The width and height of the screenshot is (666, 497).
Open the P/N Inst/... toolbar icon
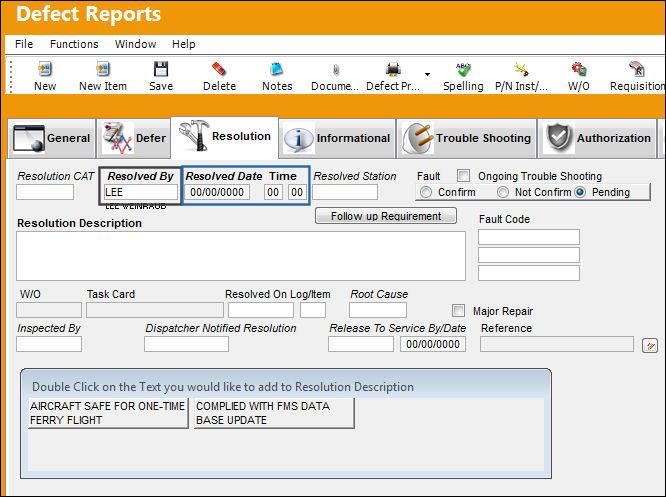click(x=521, y=69)
